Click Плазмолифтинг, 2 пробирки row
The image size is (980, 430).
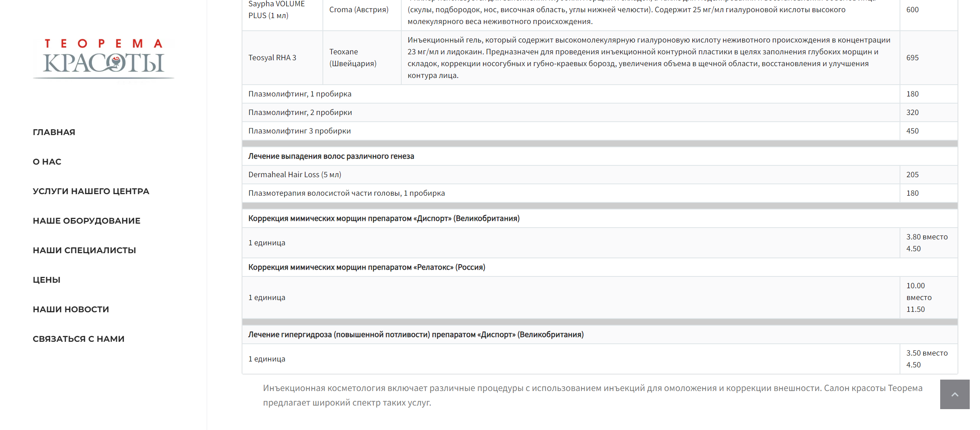[x=300, y=113]
